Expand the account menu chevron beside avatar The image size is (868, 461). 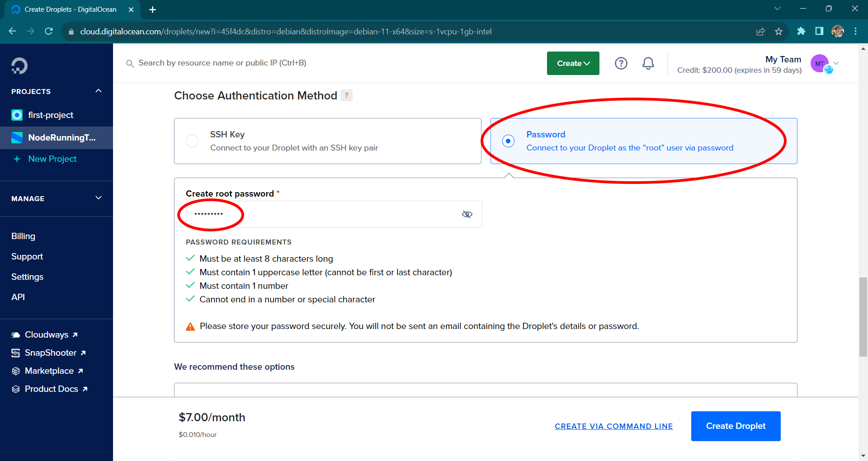pos(836,63)
